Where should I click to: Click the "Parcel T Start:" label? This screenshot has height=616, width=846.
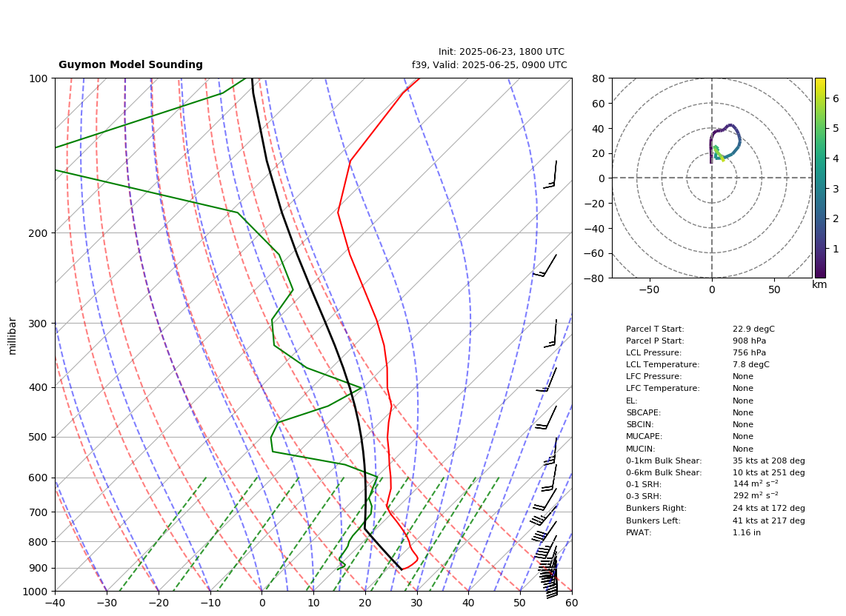[x=655, y=329]
